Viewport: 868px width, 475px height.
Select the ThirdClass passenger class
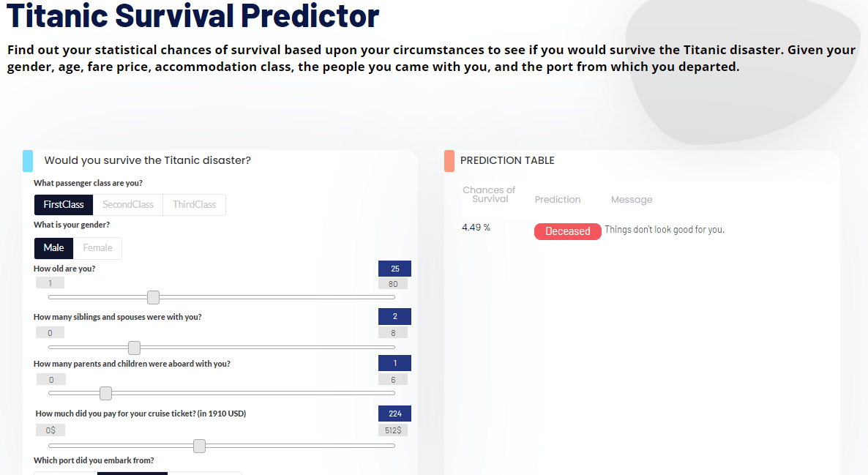point(193,205)
